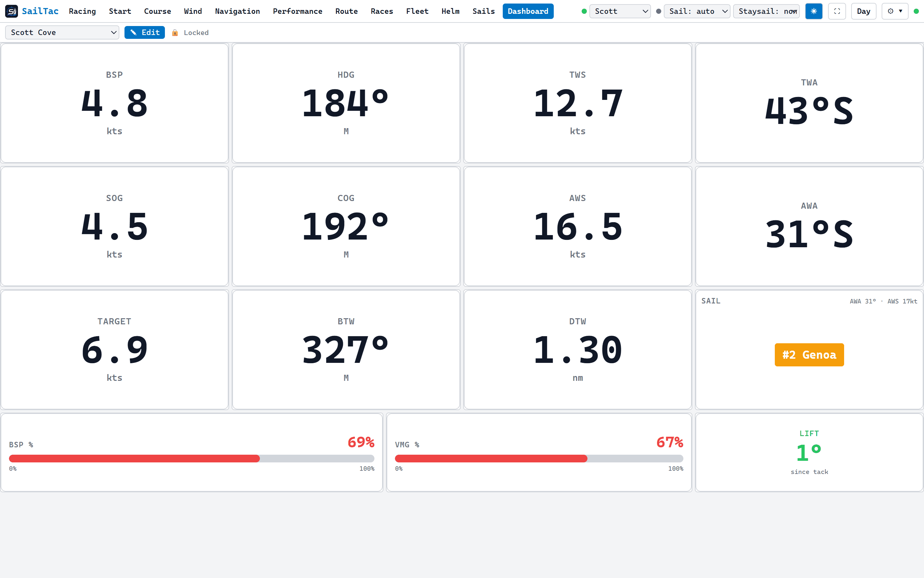
Task: Click the 67% VMG percentage value
Action: [x=670, y=442]
